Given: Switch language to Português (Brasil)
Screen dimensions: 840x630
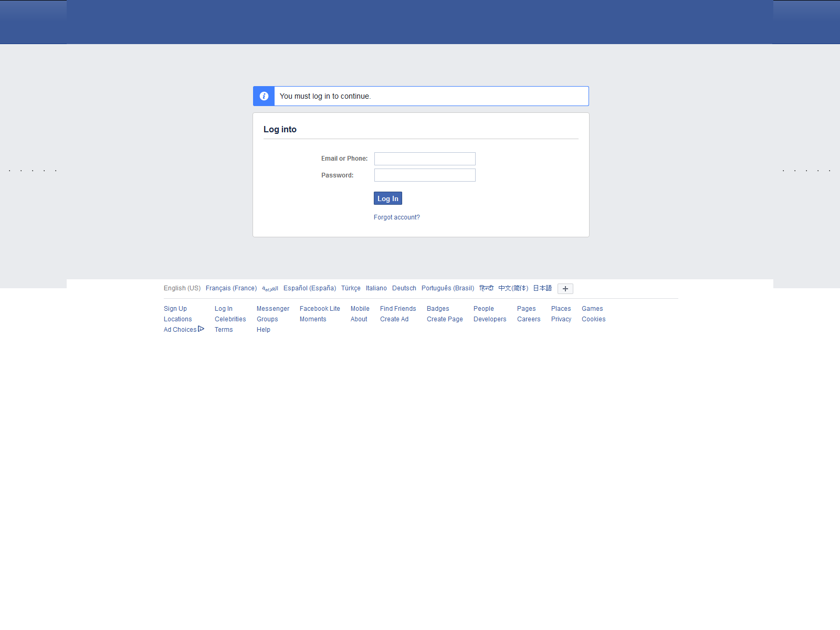Looking at the screenshot, I should point(448,288).
